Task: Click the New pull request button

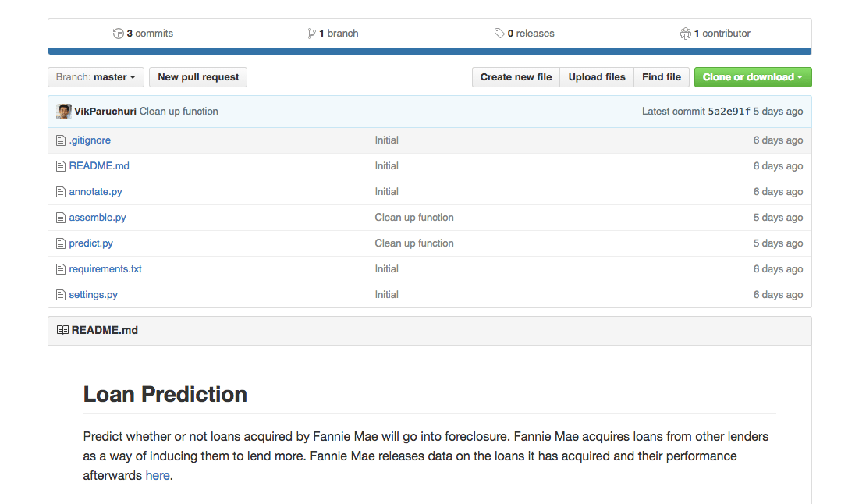Action: [x=198, y=77]
